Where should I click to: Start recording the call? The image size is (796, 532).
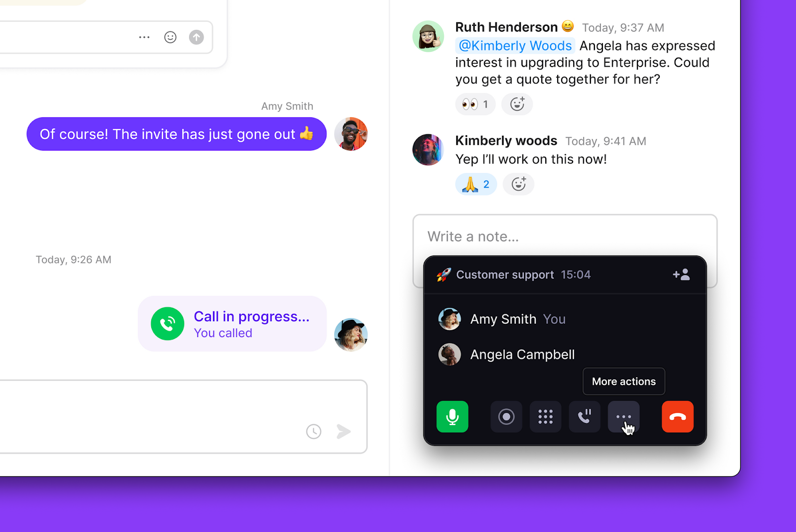point(506,417)
